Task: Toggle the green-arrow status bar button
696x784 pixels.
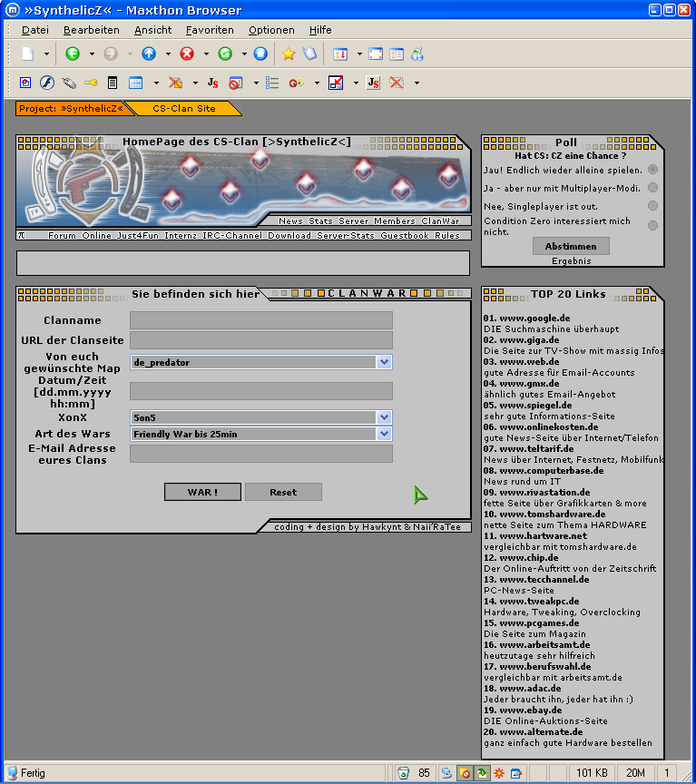Action: [482, 773]
